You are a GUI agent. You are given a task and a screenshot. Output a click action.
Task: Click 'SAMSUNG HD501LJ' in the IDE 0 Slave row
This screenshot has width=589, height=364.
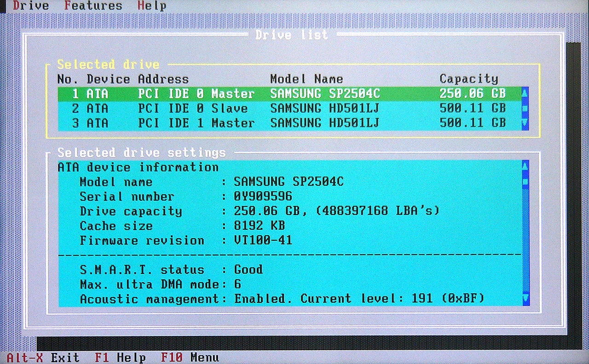[x=325, y=109]
